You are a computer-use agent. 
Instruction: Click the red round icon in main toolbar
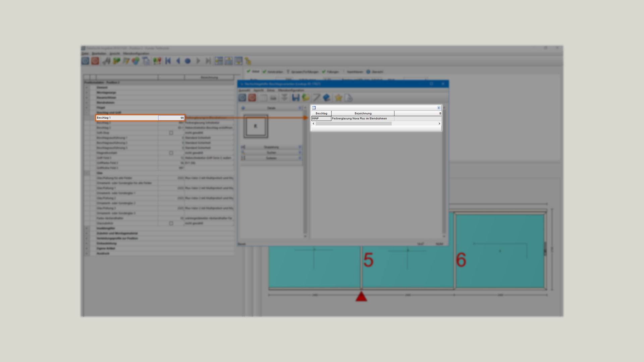pyautogui.click(x=95, y=61)
